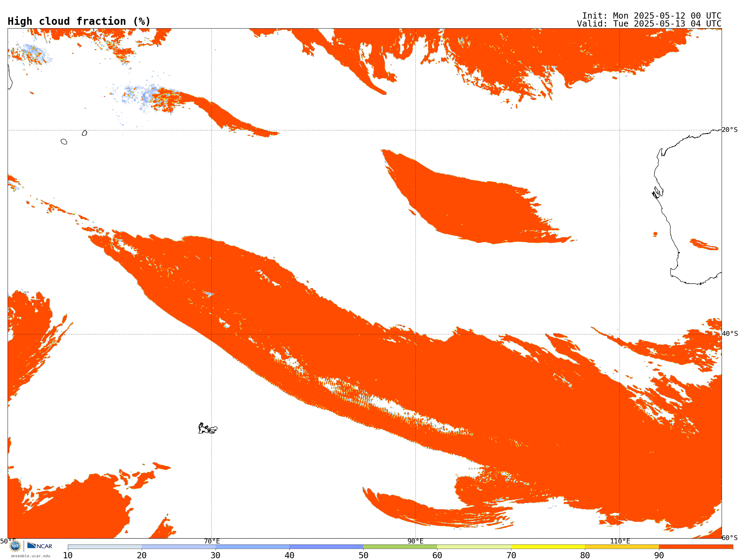Click the 110°E longitude label
Image resolution: width=744 pixels, height=560 pixels.
click(620, 541)
